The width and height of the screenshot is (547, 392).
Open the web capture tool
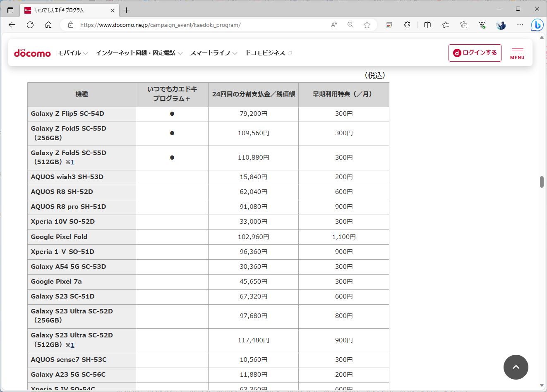[389, 25]
